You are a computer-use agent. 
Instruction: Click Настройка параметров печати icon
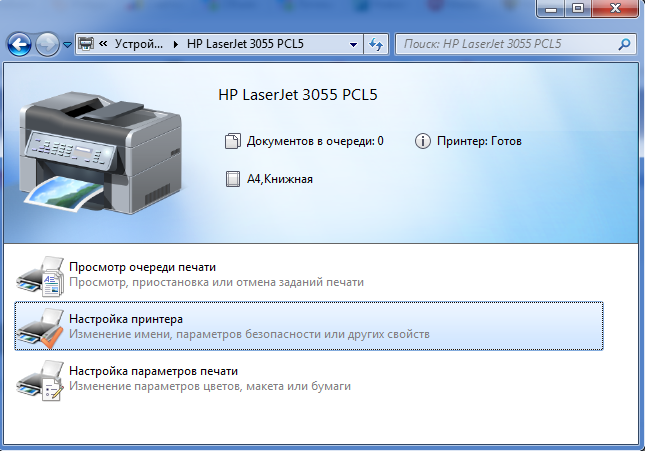(40, 380)
